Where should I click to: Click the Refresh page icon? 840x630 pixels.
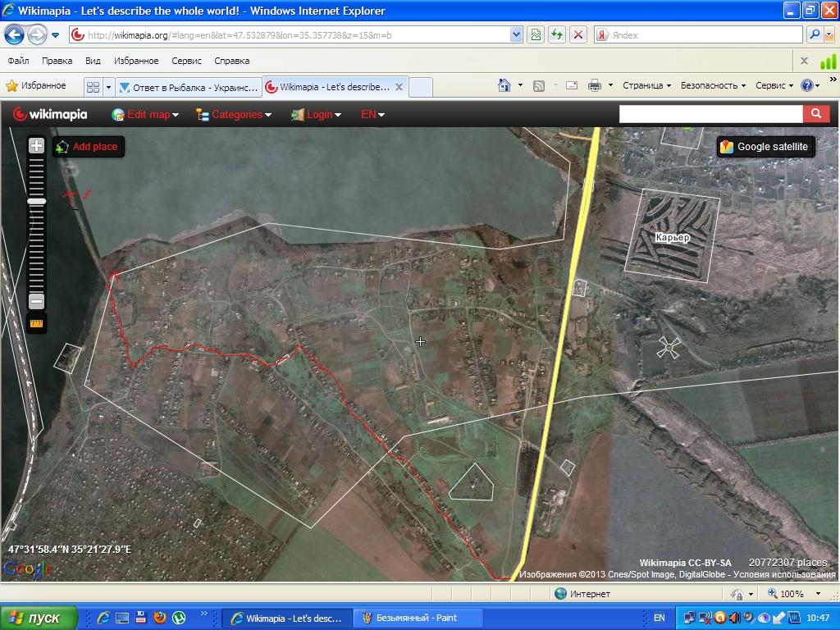557,34
